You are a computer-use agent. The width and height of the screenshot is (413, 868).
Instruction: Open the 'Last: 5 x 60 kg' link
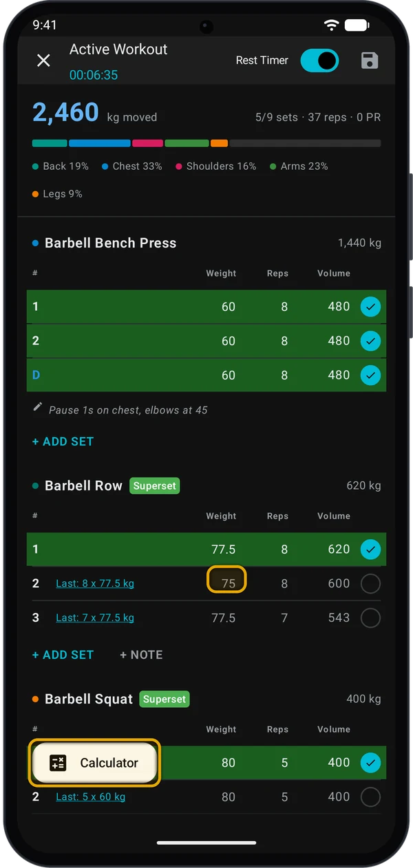click(x=91, y=796)
